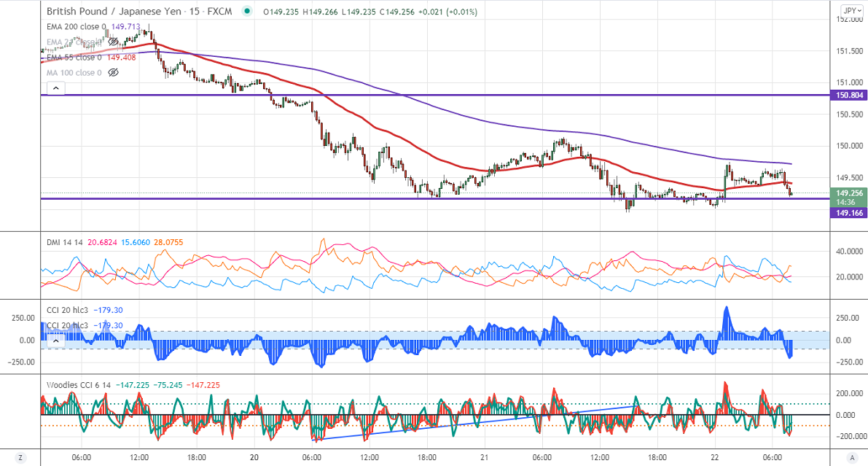Toggle auto scale with the A button
868x466 pixels.
pyautogui.click(x=851, y=458)
